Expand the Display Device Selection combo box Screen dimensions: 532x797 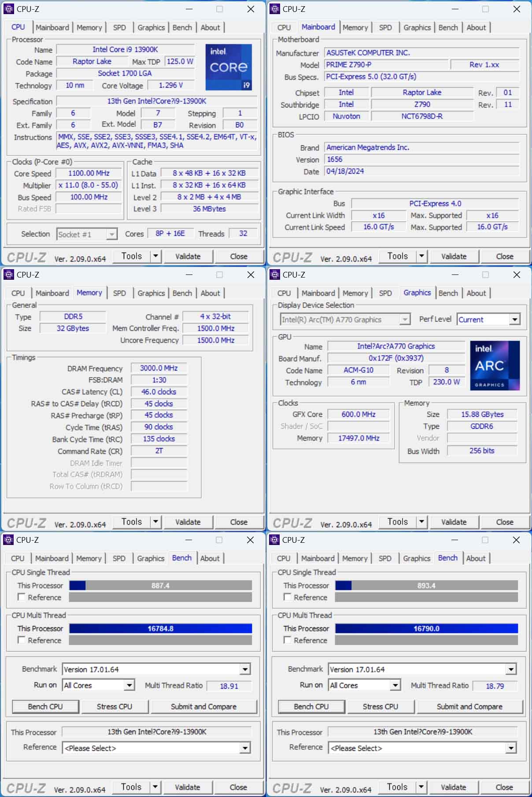tap(405, 319)
